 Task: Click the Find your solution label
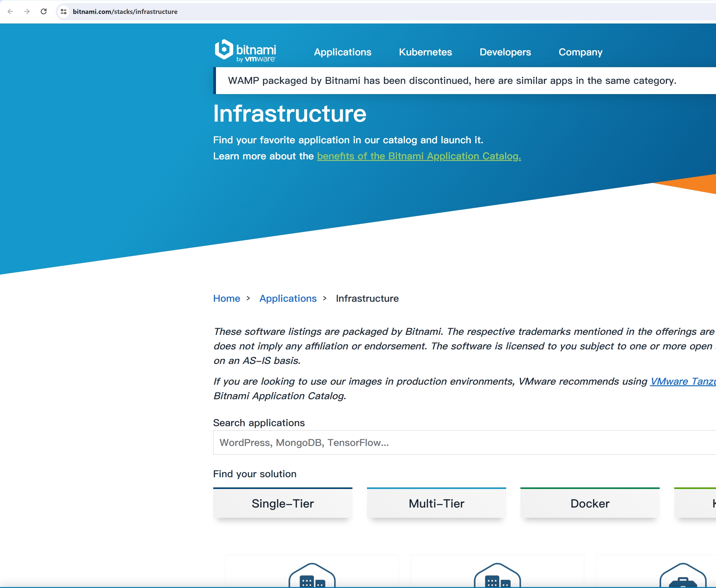(255, 474)
